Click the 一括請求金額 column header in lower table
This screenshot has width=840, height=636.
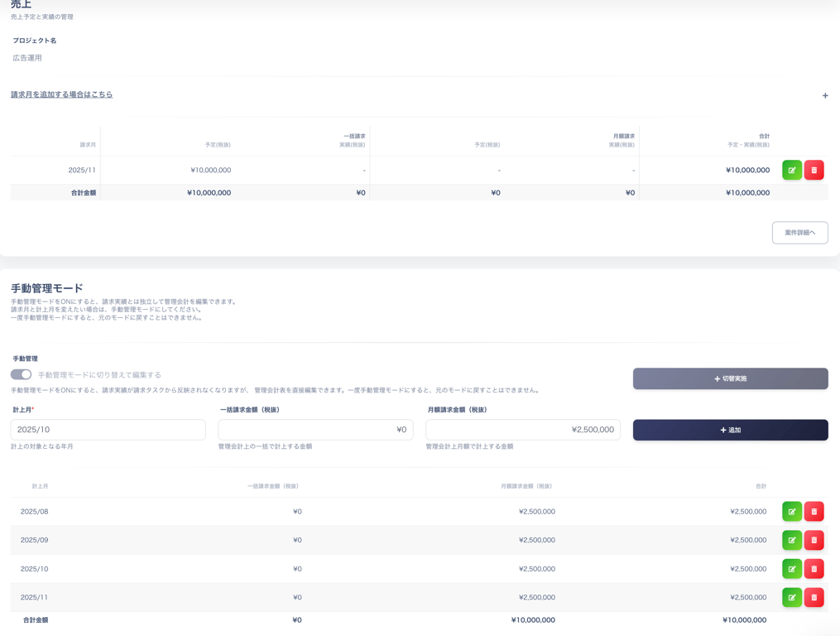pos(272,486)
